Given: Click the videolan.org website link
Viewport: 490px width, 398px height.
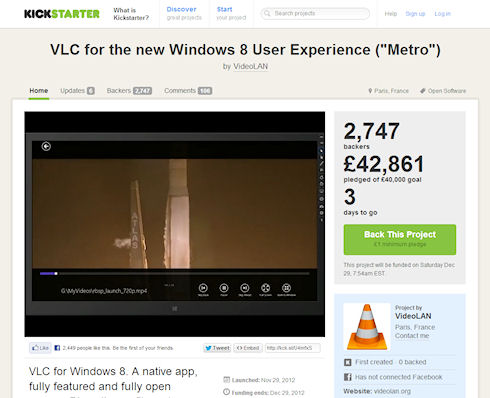Looking at the screenshot, I should pos(392,391).
